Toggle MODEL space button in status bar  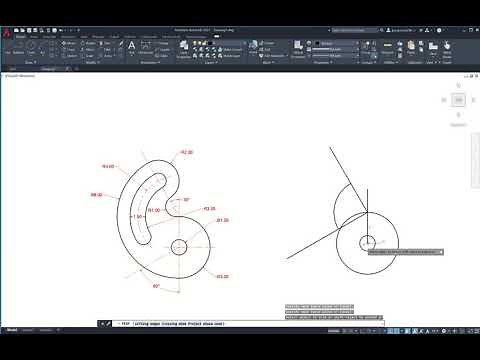333,331
